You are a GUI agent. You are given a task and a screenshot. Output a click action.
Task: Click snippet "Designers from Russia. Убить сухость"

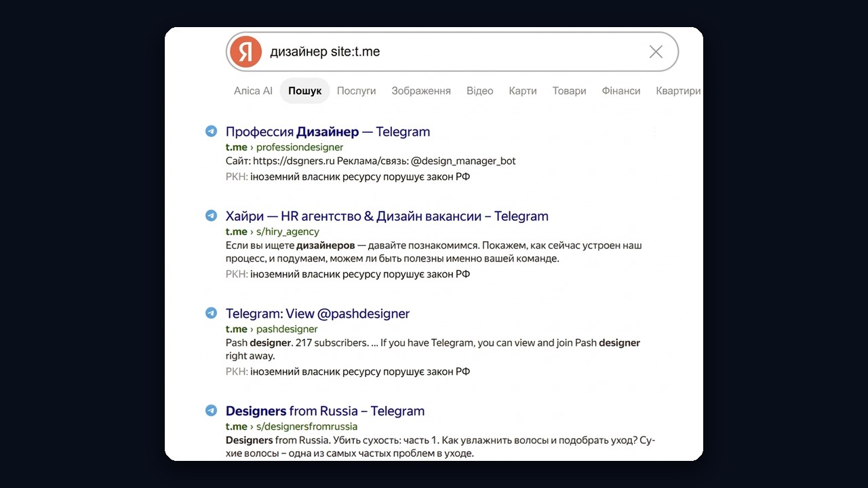click(440, 447)
